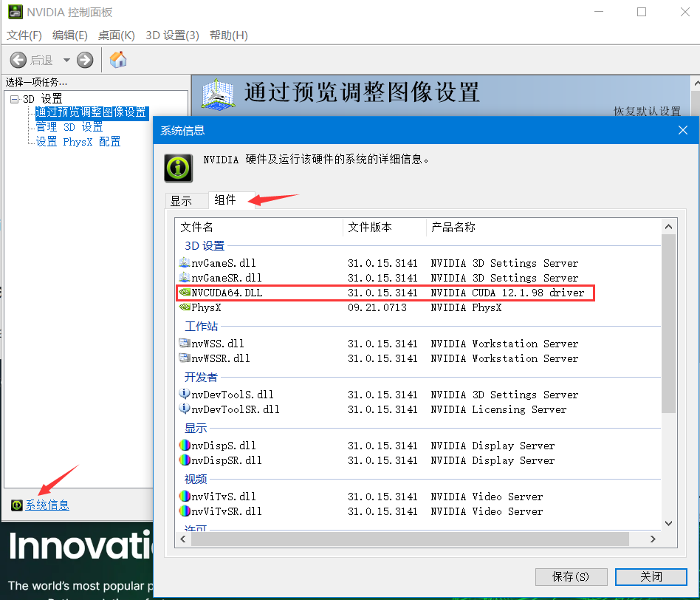Click the nvGameSR.dll file icon
The height and width of the screenshot is (600, 700).
[185, 277]
